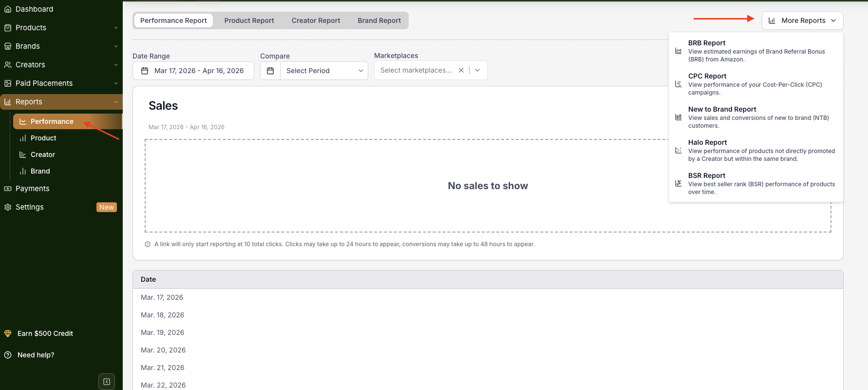The image size is (868, 390).
Task: Expand the Brands sidebar section chevron
Action: (x=116, y=46)
